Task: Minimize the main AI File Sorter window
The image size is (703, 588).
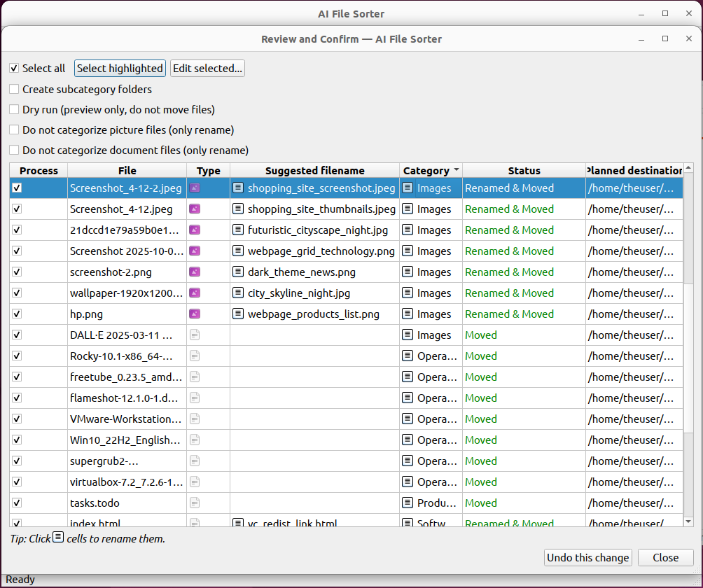Action: click(x=641, y=14)
